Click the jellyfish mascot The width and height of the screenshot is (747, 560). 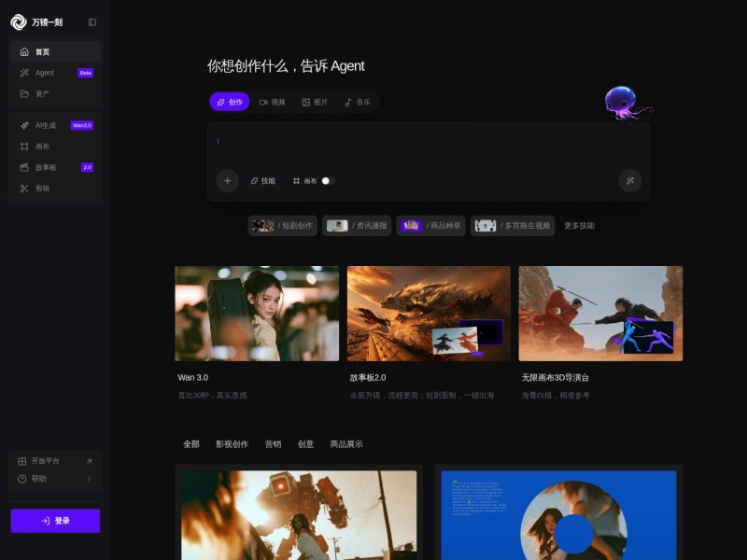(627, 103)
